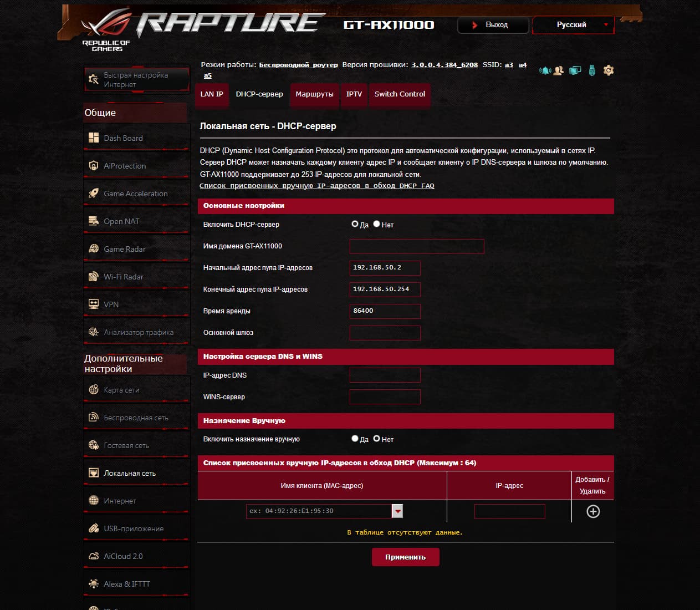Open the Беспроводной роутер mode link
Viewport: 700px width, 610px height.
(298, 65)
